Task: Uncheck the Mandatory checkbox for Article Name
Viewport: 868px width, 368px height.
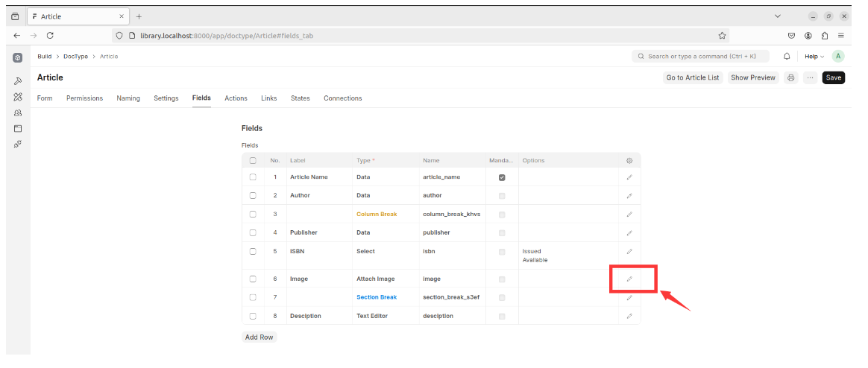Action: tap(502, 177)
